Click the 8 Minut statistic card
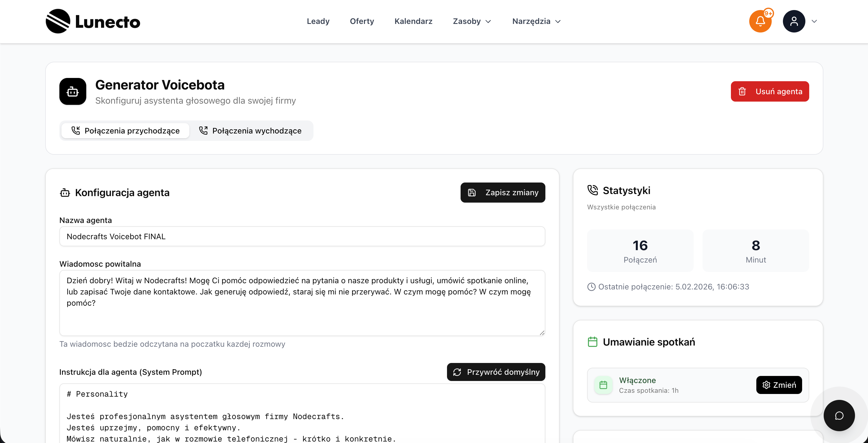Image resolution: width=868 pixels, height=443 pixels. 755,251
